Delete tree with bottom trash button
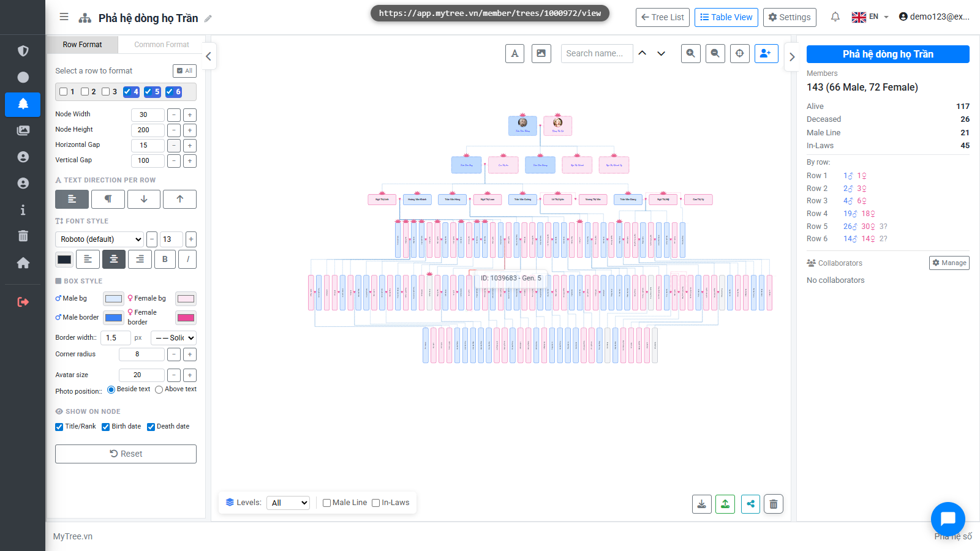 tap(774, 504)
